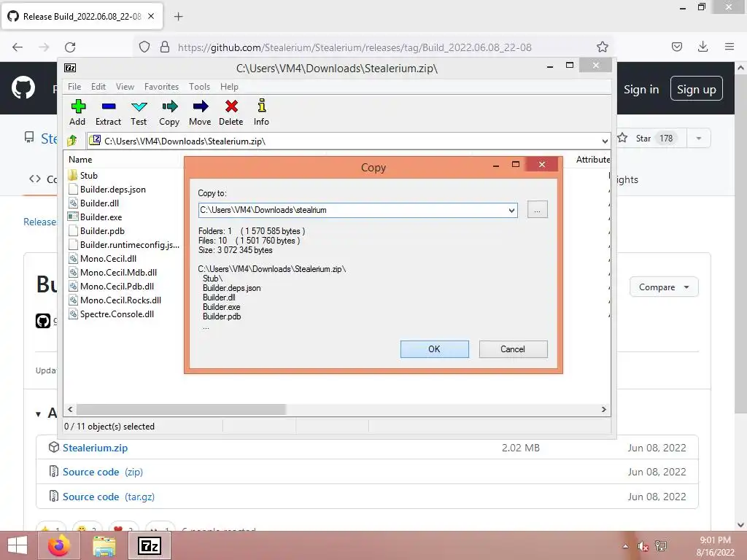This screenshot has height=560, width=747.
Task: Bookmark this page with the star icon
Action: (602, 47)
